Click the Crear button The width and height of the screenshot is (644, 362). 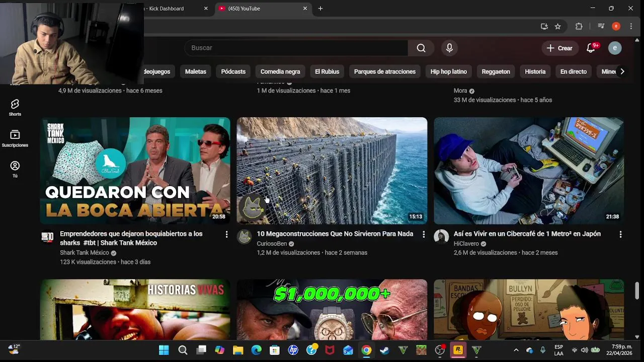pyautogui.click(x=559, y=48)
